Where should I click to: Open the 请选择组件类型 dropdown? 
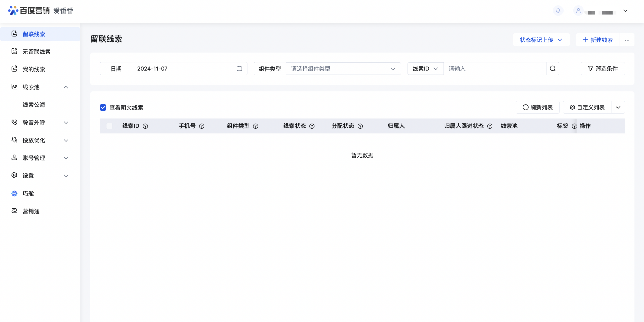[343, 69]
